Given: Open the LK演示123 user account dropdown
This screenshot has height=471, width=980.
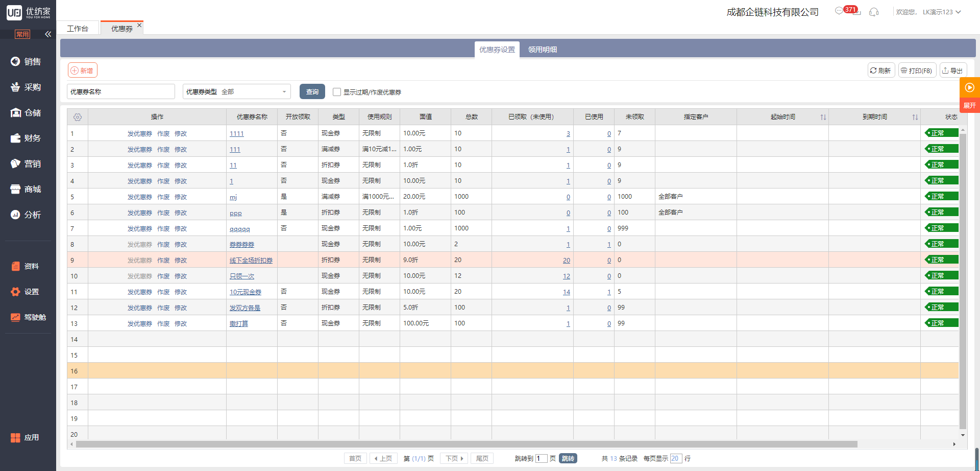Looking at the screenshot, I should pos(941,12).
